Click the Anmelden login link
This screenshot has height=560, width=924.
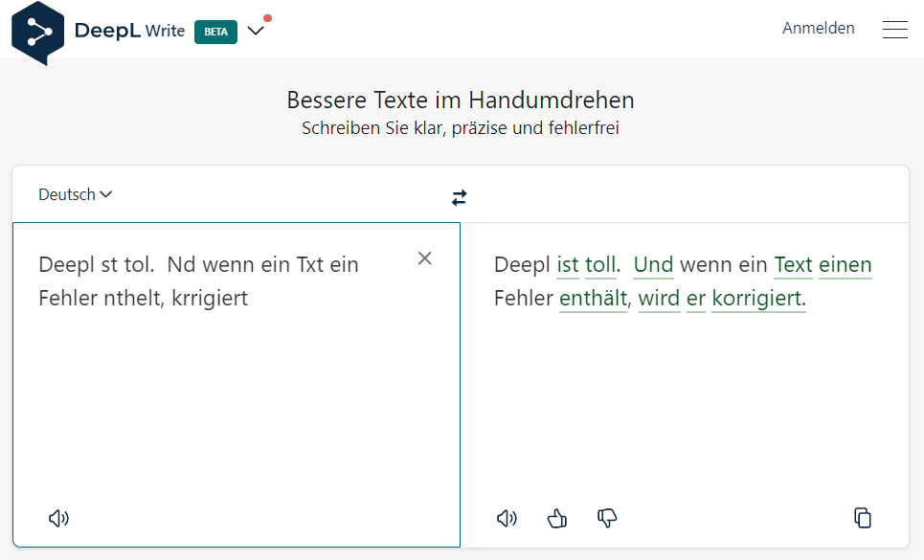pos(818,29)
